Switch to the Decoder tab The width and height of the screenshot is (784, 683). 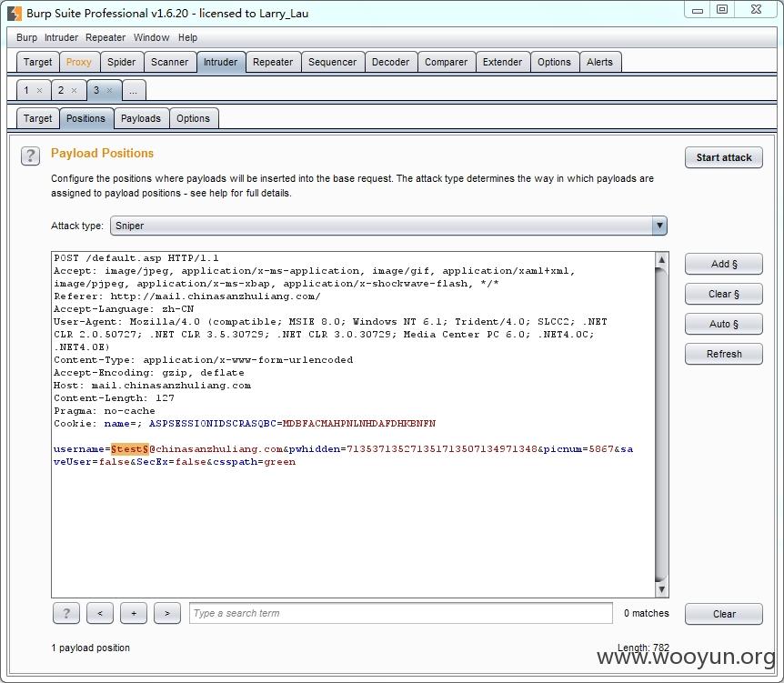[390, 62]
